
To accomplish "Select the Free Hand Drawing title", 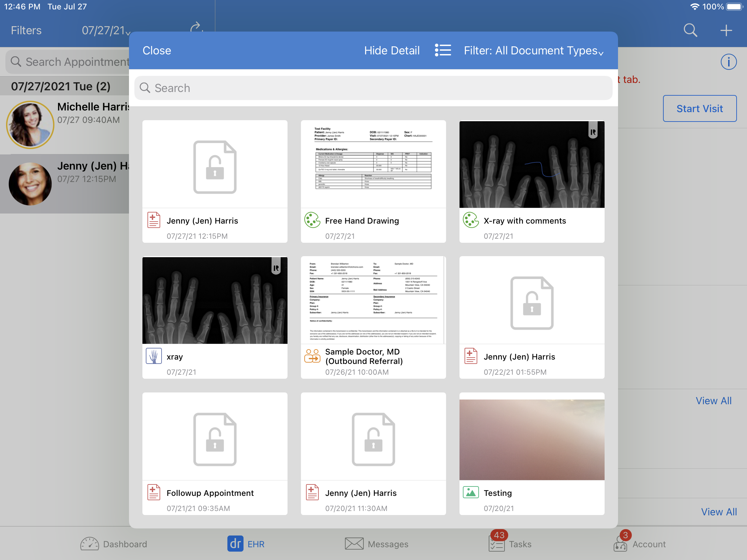I will [362, 221].
